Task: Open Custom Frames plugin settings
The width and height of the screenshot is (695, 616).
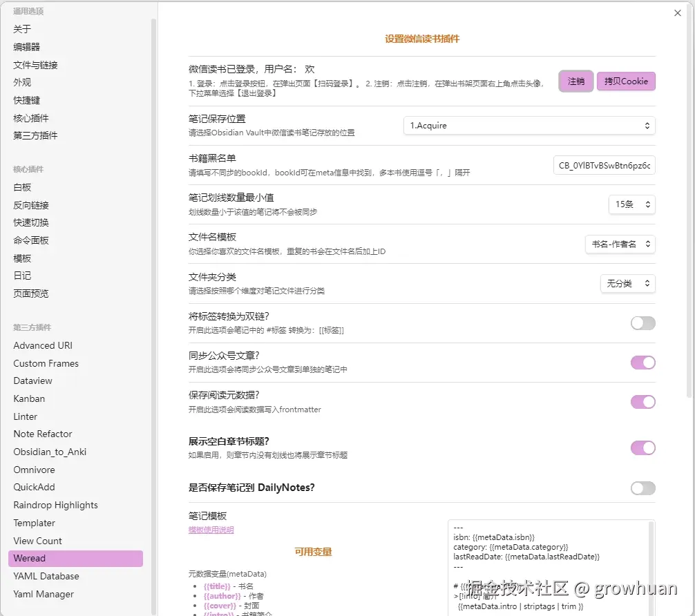Action: pyautogui.click(x=46, y=363)
